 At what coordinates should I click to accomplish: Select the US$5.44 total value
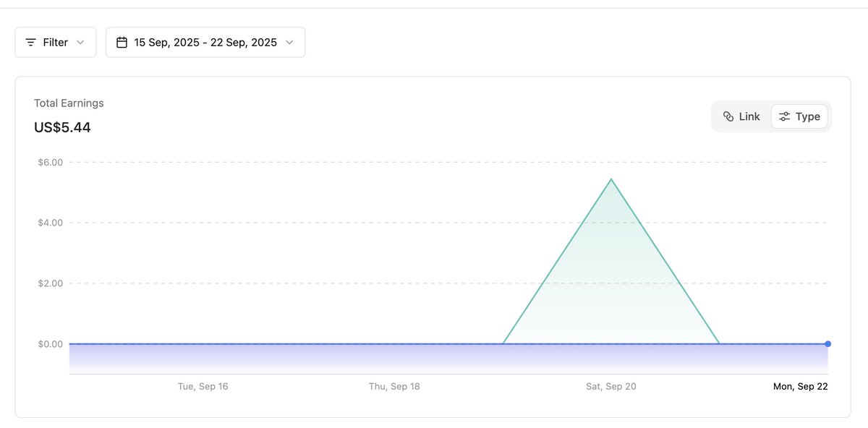(62, 128)
